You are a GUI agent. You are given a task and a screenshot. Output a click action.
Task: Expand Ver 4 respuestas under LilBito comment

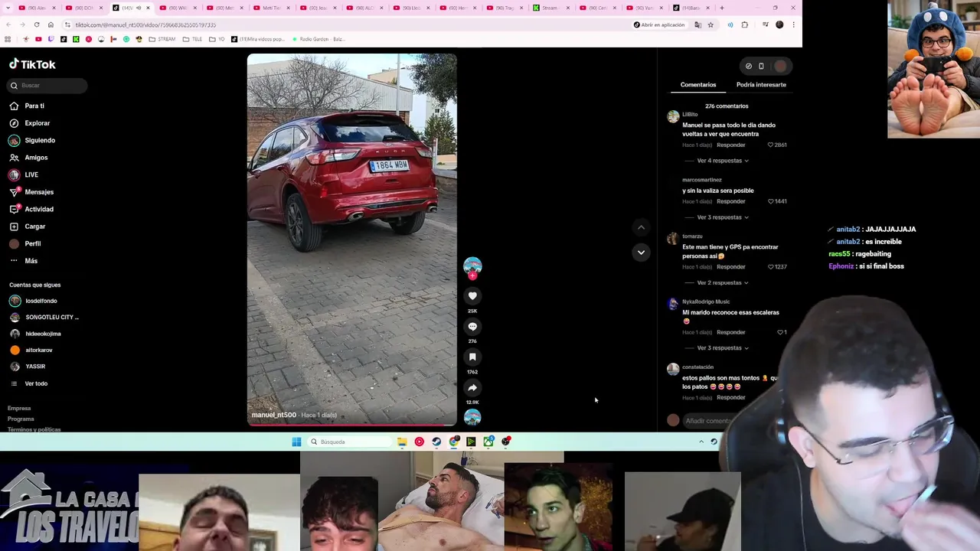coord(723,161)
